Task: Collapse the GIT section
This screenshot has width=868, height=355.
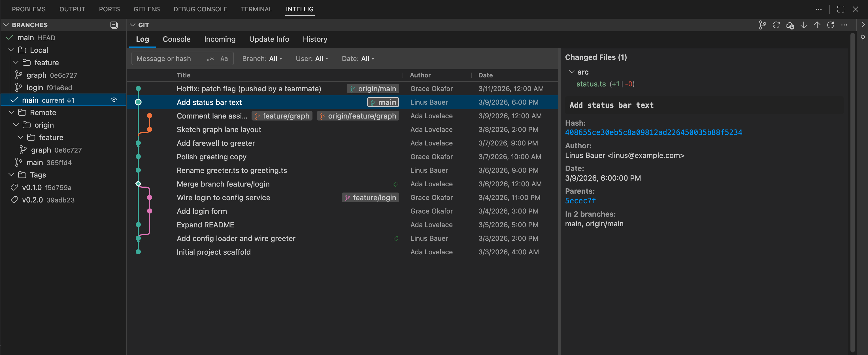Action: tap(132, 25)
